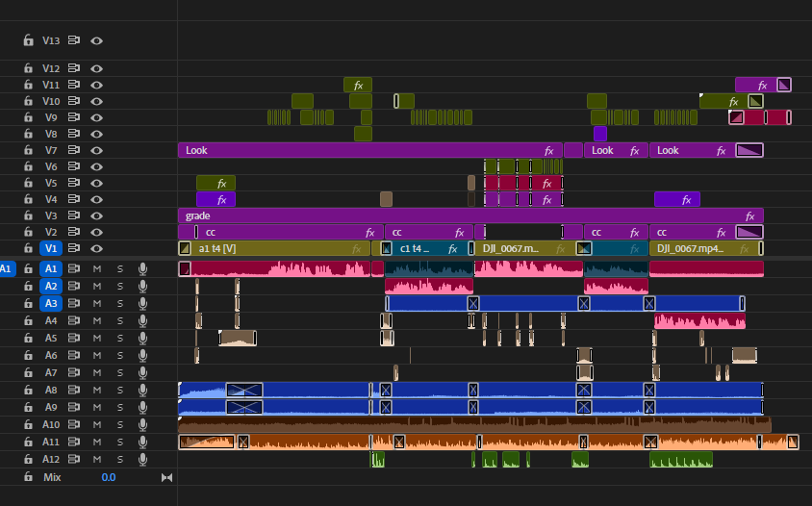Toggle sync lock for track A10
The image size is (812, 506).
(74, 424)
